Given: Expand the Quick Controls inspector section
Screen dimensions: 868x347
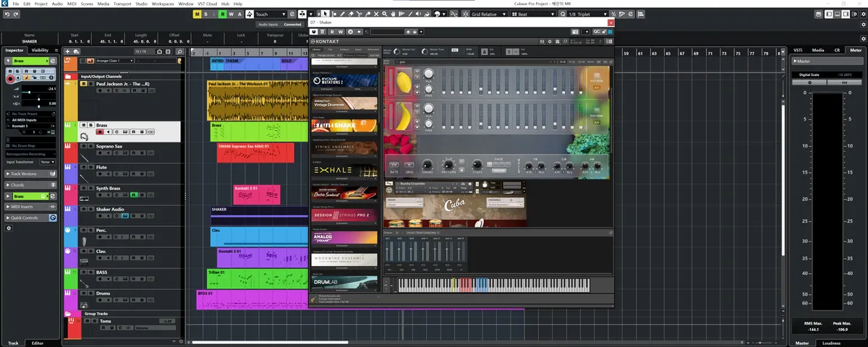Looking at the screenshot, I should (30, 218).
